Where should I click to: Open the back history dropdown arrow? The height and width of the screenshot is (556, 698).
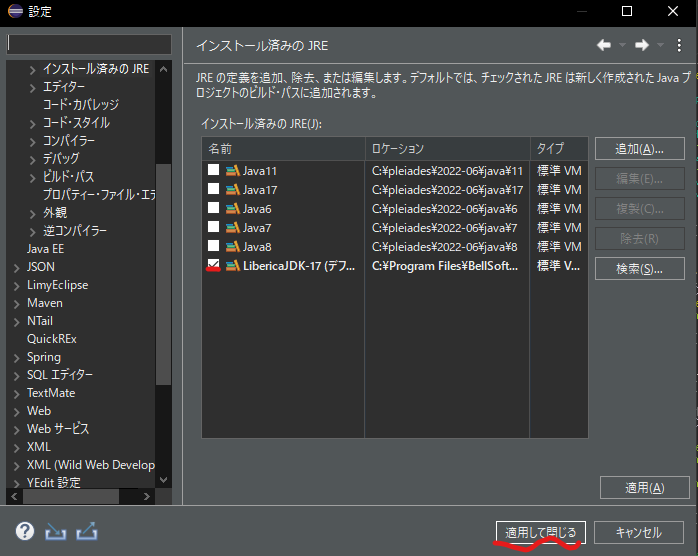(x=623, y=45)
